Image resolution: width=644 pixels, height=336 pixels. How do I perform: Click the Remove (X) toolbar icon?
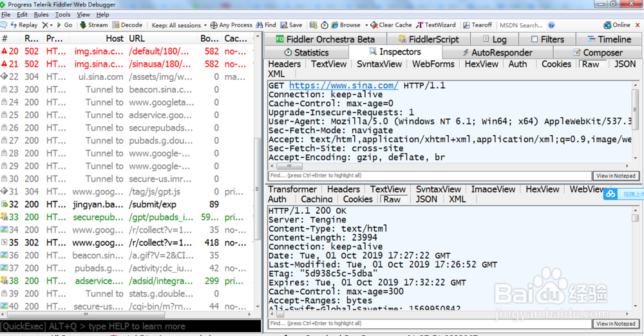coord(45,25)
